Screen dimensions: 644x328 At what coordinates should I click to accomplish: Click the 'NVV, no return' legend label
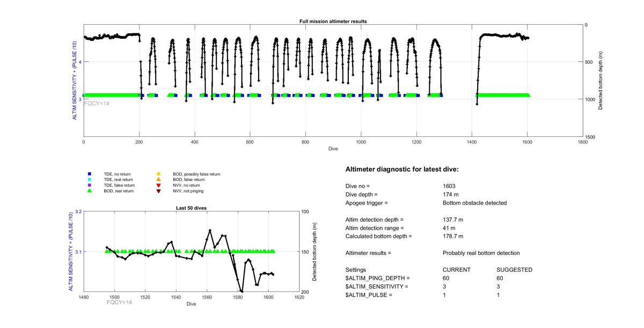click(186, 185)
